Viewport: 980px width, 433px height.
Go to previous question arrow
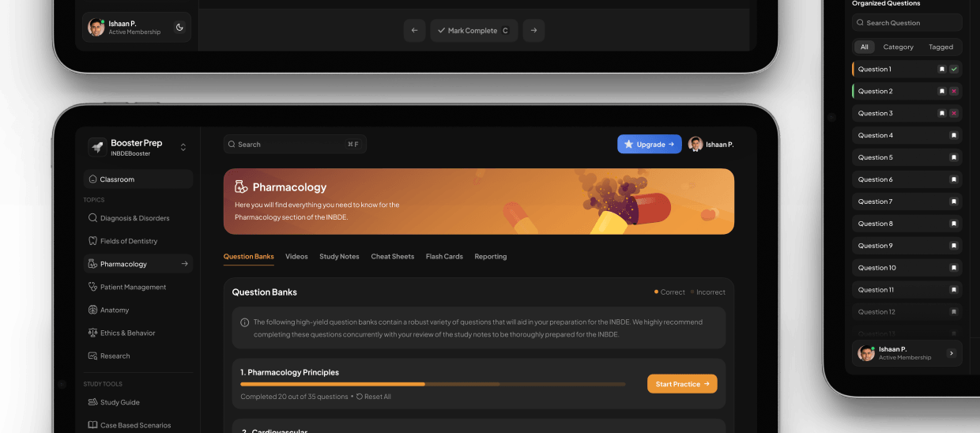[415, 31]
